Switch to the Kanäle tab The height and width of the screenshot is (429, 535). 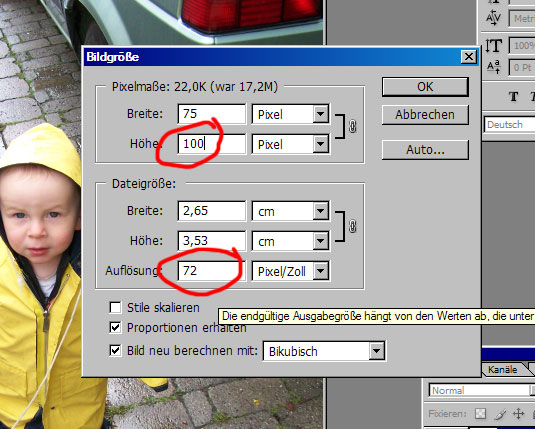[502, 370]
